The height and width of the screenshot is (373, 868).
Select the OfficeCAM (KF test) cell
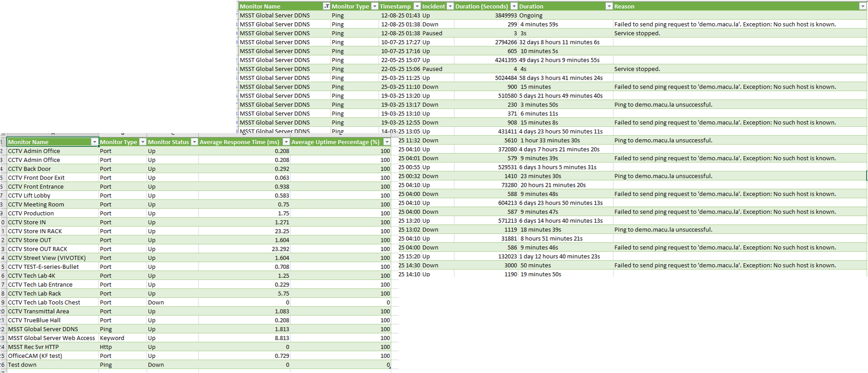pyautogui.click(x=35, y=356)
